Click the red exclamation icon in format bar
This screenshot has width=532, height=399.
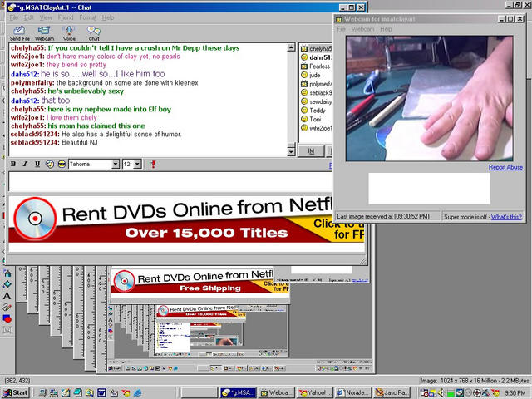pyautogui.click(x=153, y=165)
